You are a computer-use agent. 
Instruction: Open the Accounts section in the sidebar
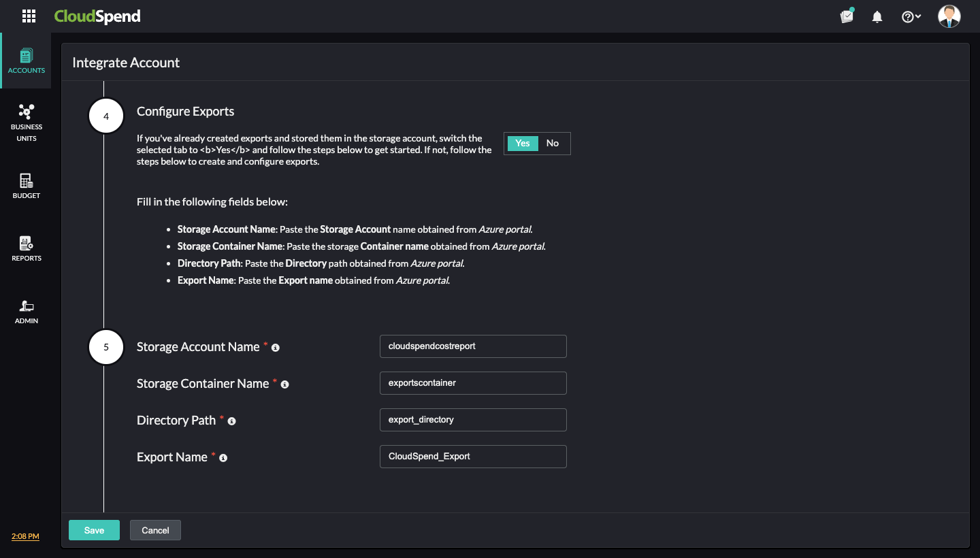coord(26,61)
